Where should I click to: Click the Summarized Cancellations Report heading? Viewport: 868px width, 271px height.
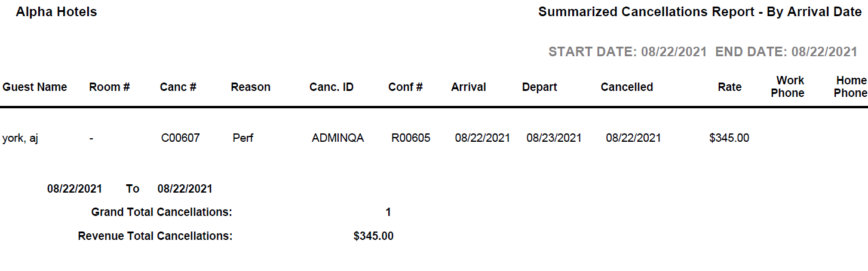pos(700,12)
